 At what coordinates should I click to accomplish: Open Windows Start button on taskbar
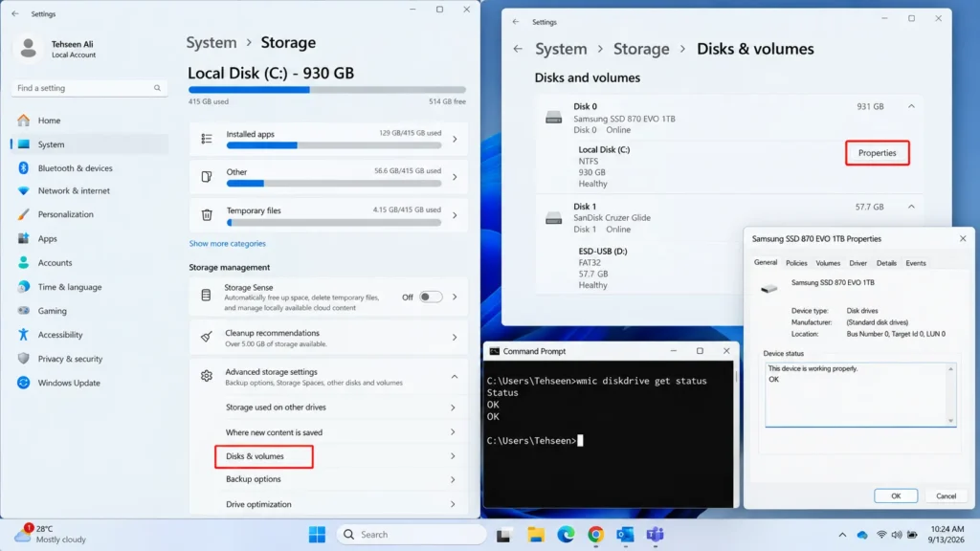click(317, 535)
